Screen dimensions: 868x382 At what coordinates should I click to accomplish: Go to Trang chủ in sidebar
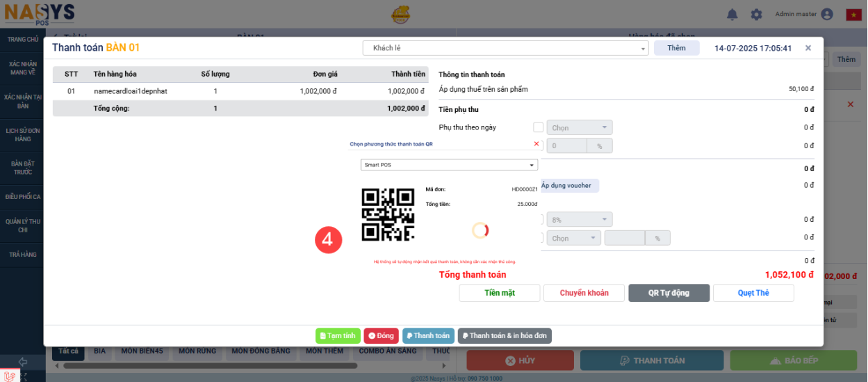click(x=23, y=40)
